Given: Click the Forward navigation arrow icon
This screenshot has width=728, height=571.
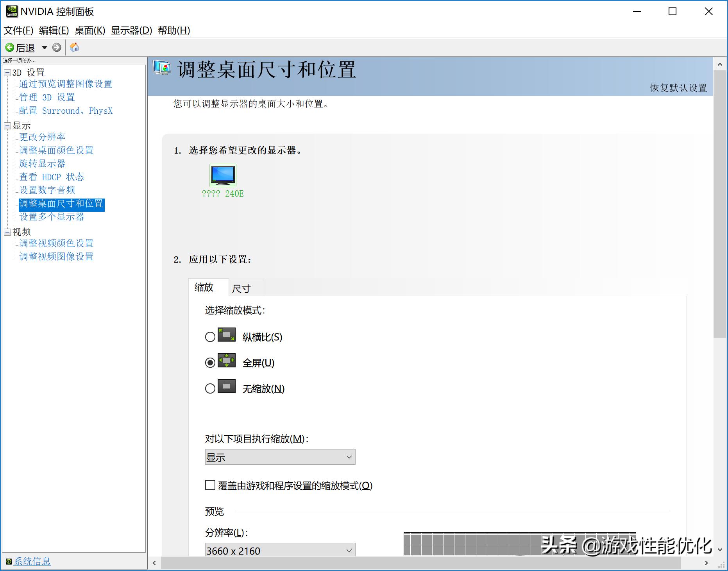Looking at the screenshot, I should click(57, 47).
